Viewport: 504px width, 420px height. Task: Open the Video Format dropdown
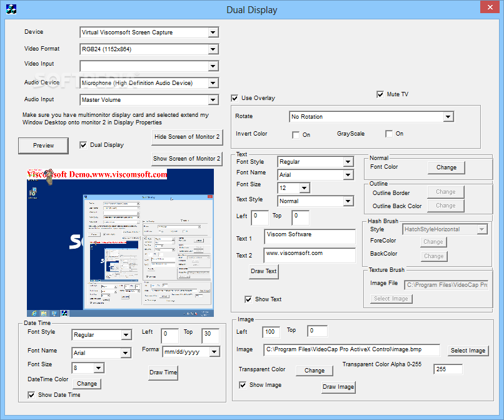click(213, 49)
